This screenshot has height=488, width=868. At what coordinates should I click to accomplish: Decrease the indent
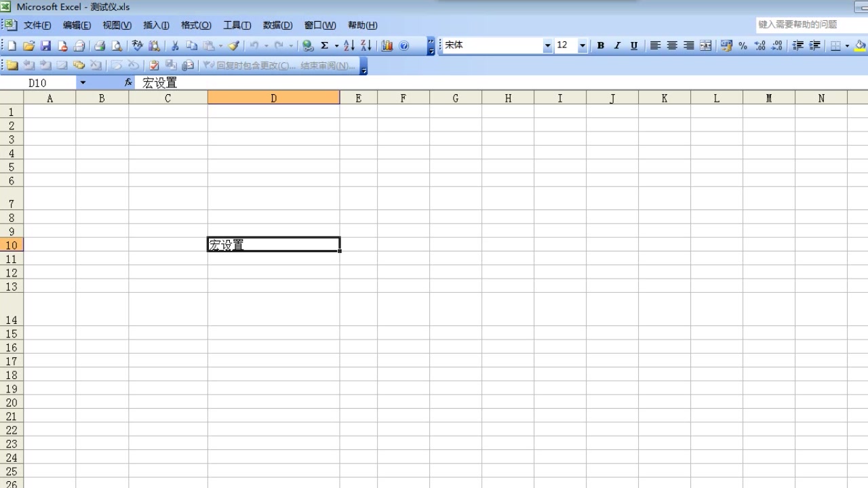coord(798,45)
